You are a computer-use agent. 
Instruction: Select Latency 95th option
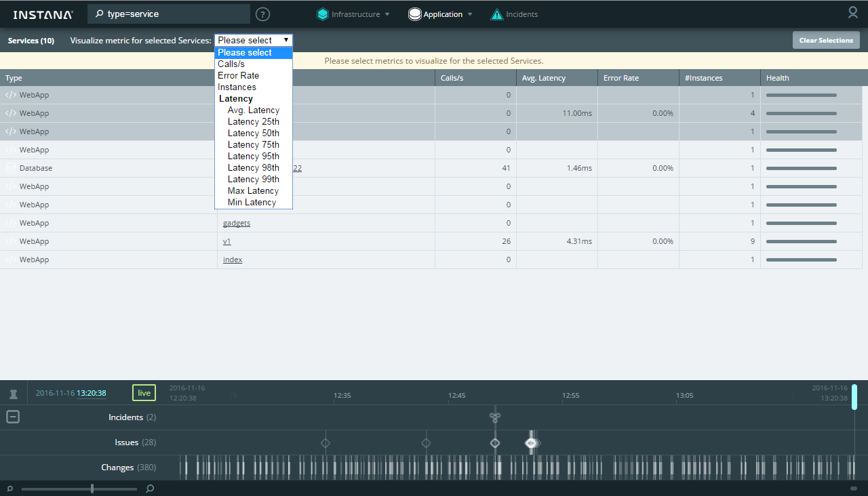[x=254, y=157]
